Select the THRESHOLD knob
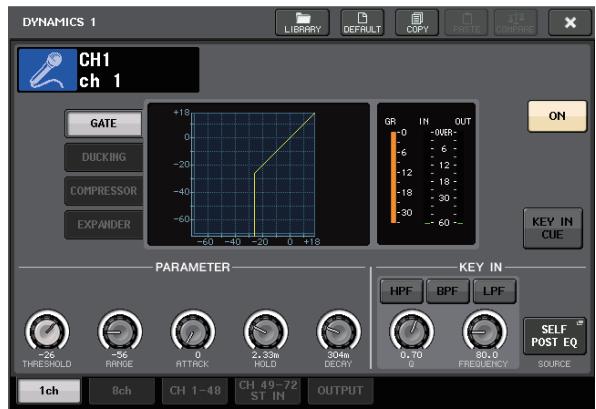The width and height of the screenshot is (596, 409). [47, 331]
